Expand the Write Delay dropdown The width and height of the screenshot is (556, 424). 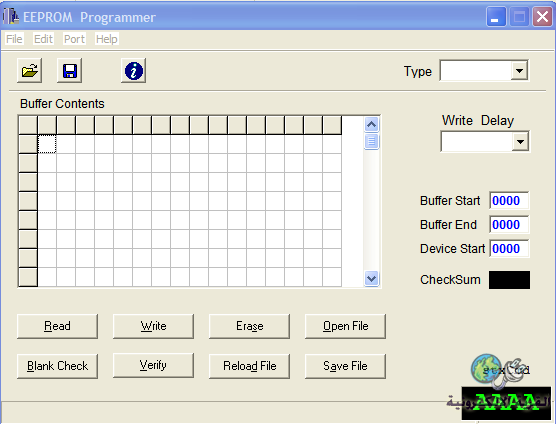coord(520,142)
